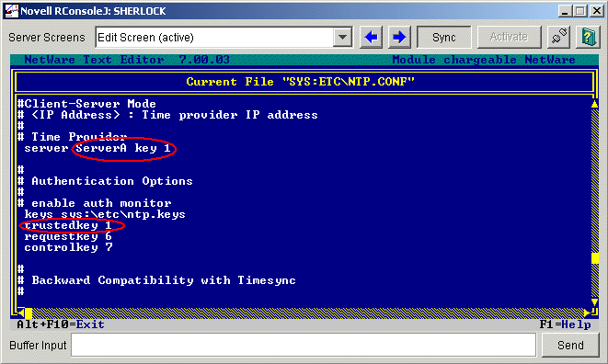Image resolution: width=608 pixels, height=364 pixels.
Task: Click the Activate button
Action: 509,37
